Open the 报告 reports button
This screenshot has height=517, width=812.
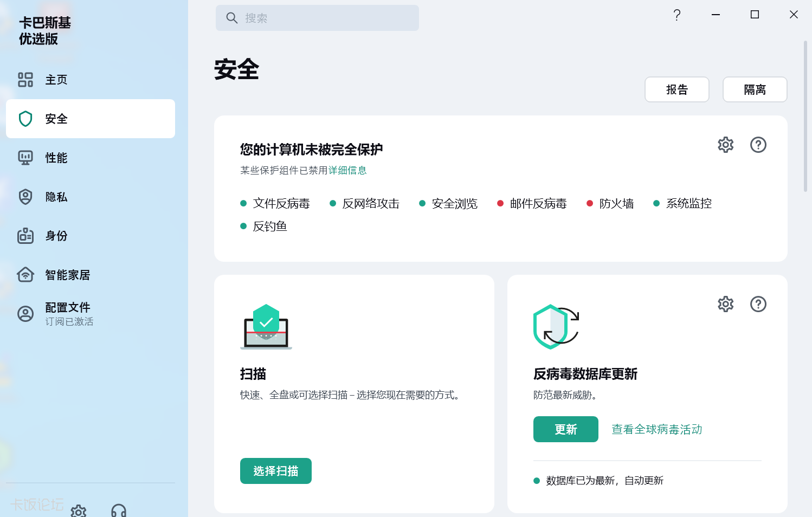pyautogui.click(x=677, y=89)
